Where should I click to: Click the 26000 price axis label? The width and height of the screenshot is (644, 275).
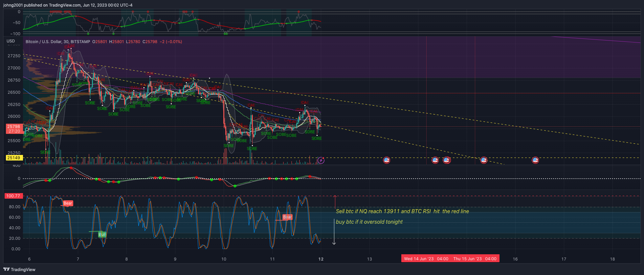[14, 116]
